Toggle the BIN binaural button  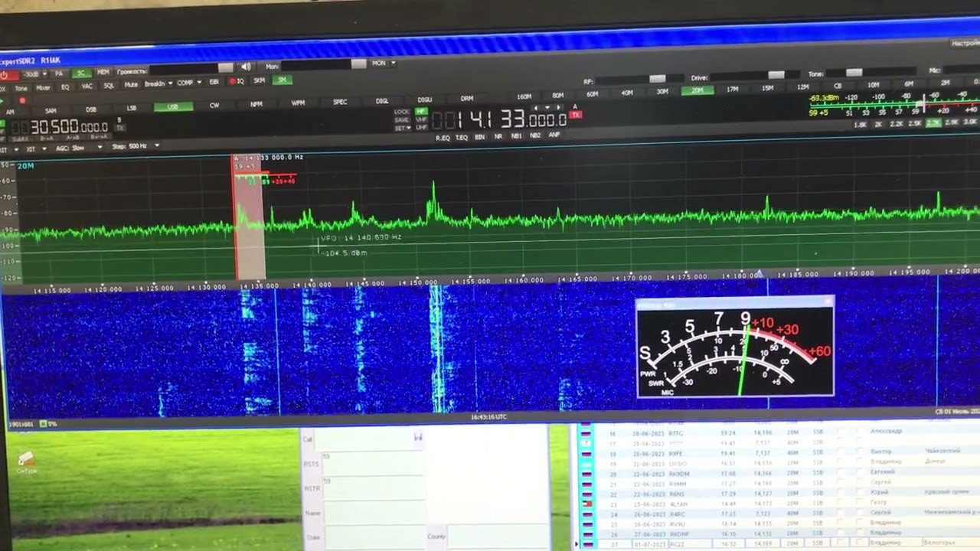pyautogui.click(x=479, y=137)
